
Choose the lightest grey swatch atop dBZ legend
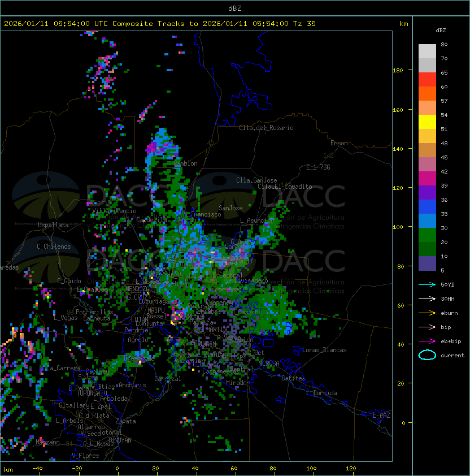[x=427, y=51]
